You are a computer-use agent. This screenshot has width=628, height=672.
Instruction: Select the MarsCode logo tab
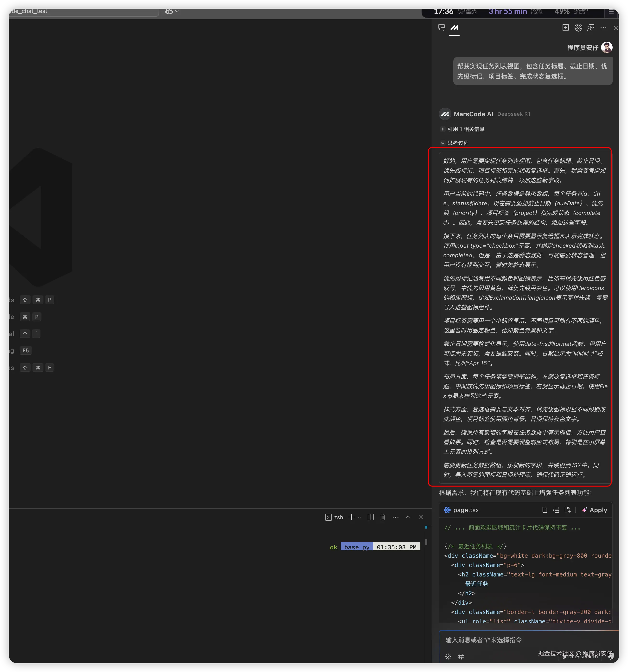454,28
